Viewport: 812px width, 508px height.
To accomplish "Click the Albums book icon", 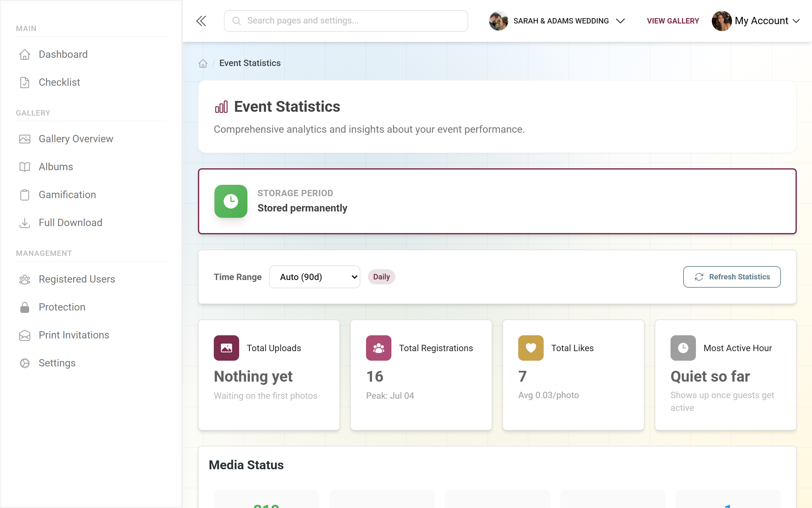I will click(24, 167).
